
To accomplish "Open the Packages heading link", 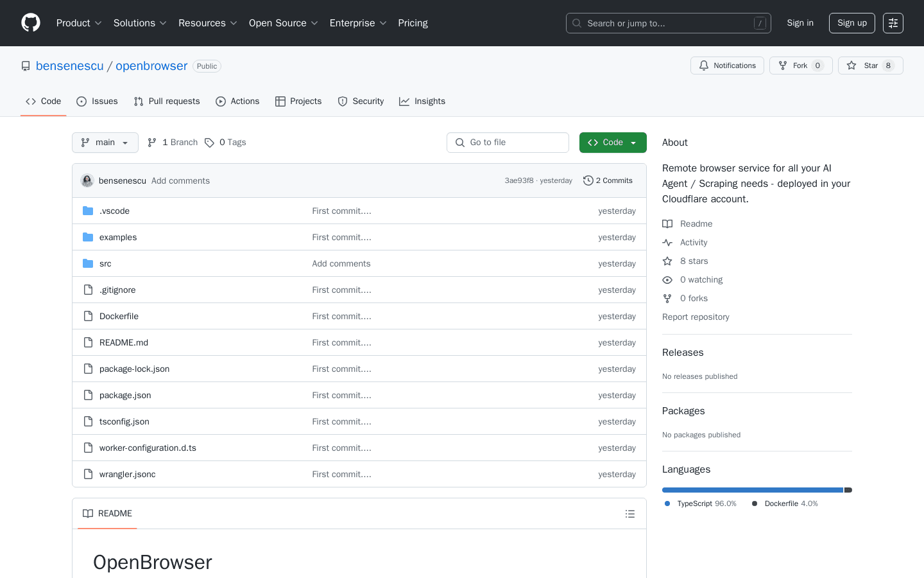I will click(x=683, y=411).
